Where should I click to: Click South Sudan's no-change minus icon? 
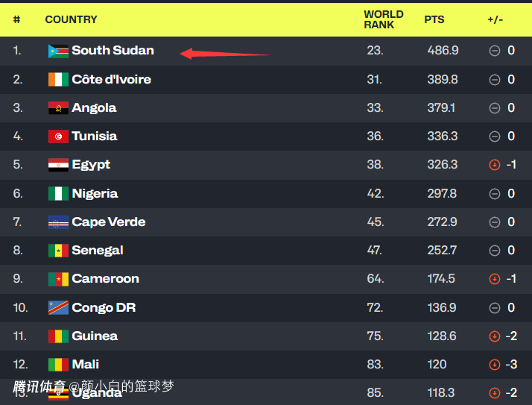494,51
